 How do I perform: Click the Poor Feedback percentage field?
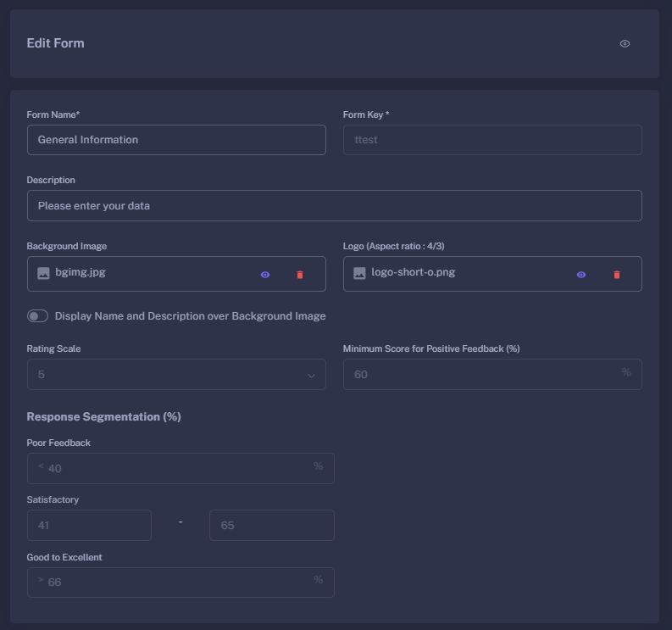pyautogui.click(x=180, y=468)
